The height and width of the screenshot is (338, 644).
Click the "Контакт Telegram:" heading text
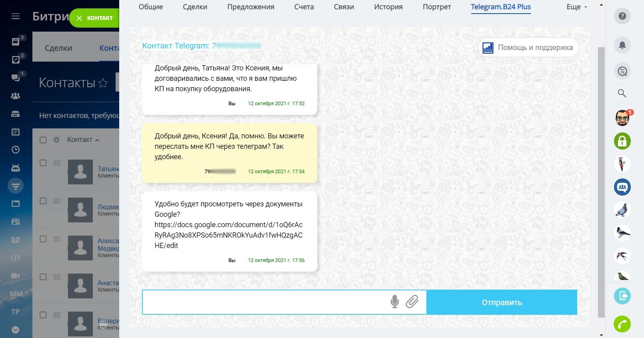(x=176, y=46)
